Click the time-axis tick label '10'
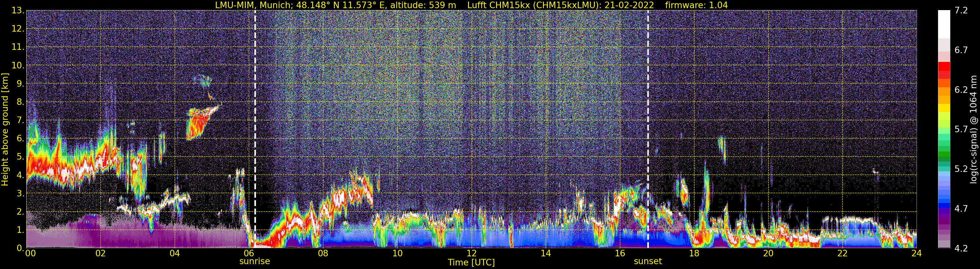The width and height of the screenshot is (980, 269). (397, 254)
